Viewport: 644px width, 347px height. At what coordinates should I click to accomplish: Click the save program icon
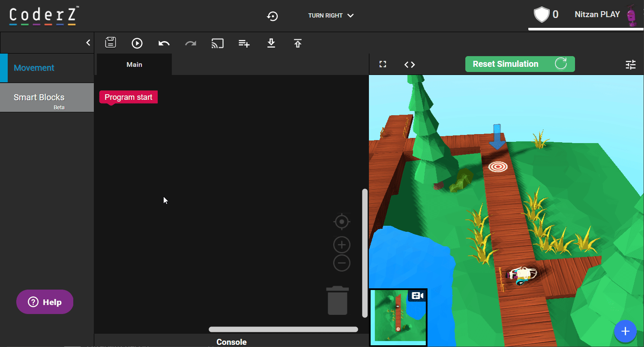click(x=111, y=43)
